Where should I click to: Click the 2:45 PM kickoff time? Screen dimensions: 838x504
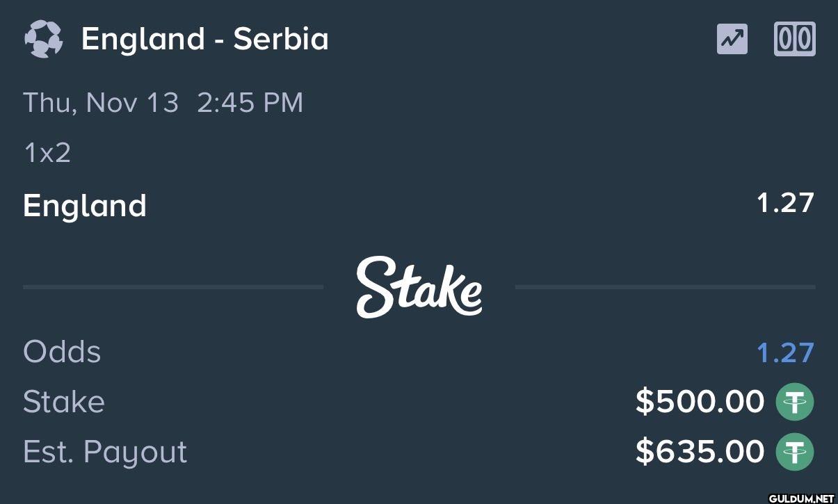[x=250, y=103]
